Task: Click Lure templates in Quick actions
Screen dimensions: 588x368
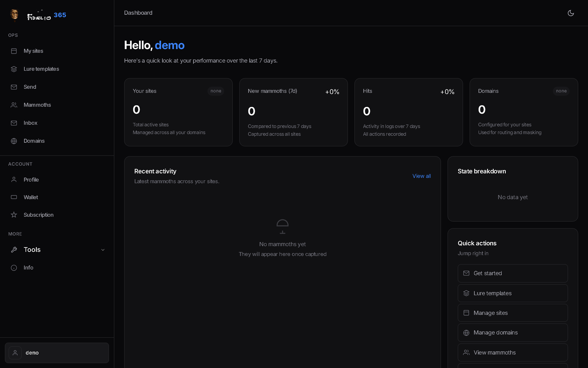Action: pyautogui.click(x=513, y=293)
